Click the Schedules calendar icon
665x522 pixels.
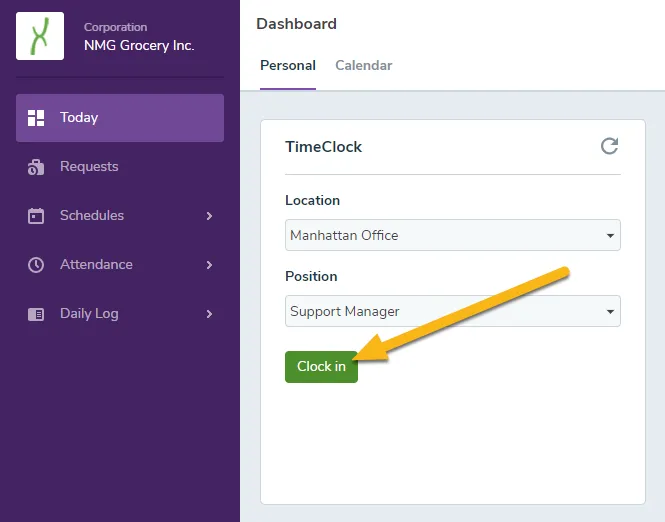(36, 216)
